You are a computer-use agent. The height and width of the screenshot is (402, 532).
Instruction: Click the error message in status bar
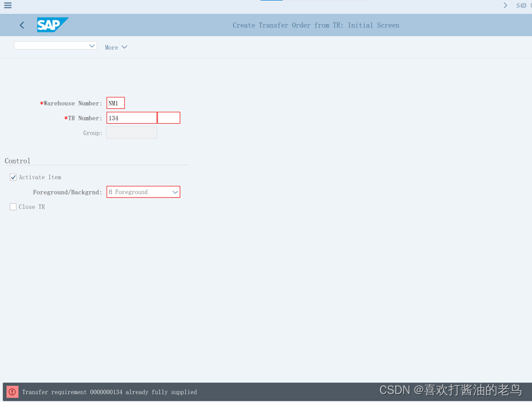coord(109,392)
